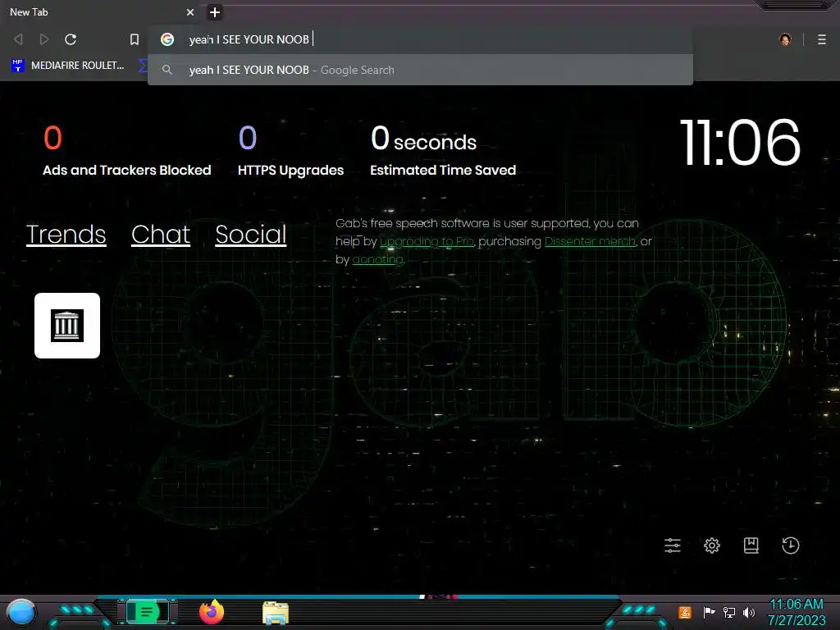Click the Ads and Trackers Blocked counter

click(127, 151)
